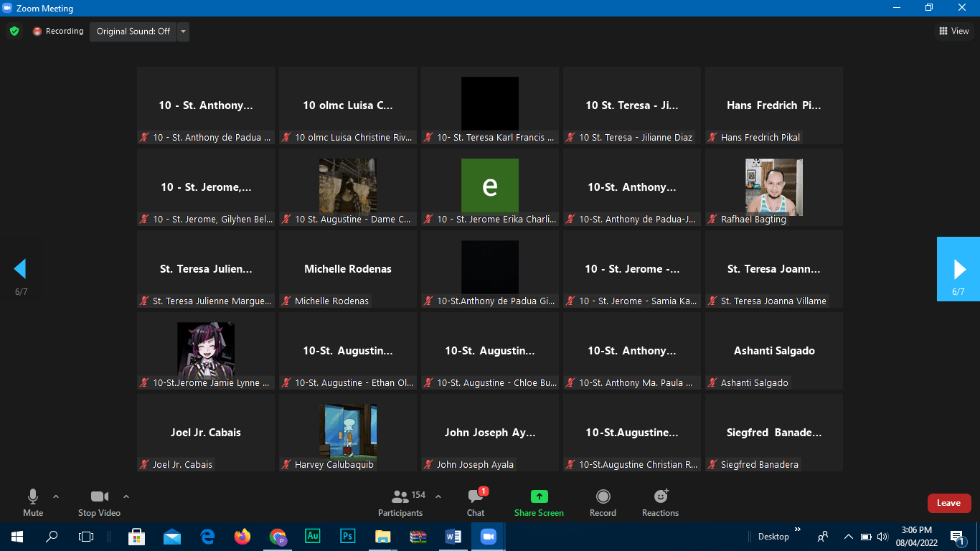Go to previous gallery page arrow
The width and height of the screenshot is (980, 551).
coord(20,269)
